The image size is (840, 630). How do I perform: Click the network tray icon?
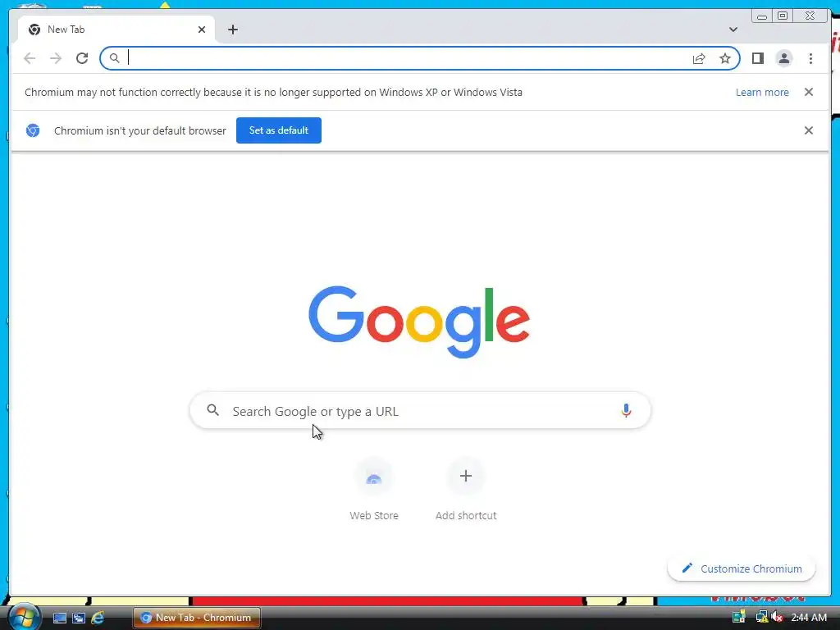(761, 617)
